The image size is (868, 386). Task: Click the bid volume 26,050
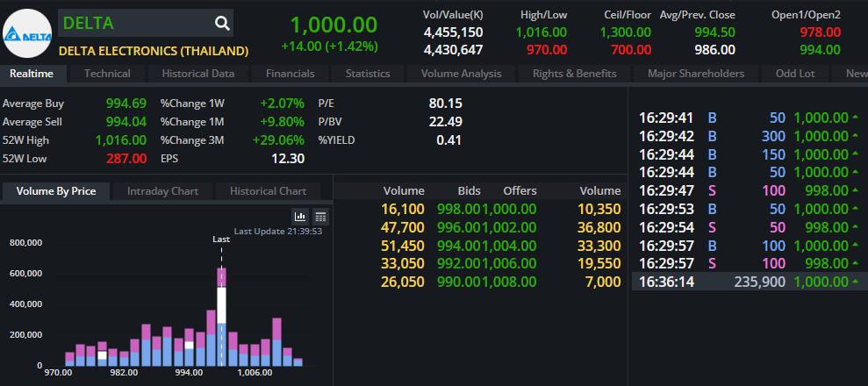403,282
